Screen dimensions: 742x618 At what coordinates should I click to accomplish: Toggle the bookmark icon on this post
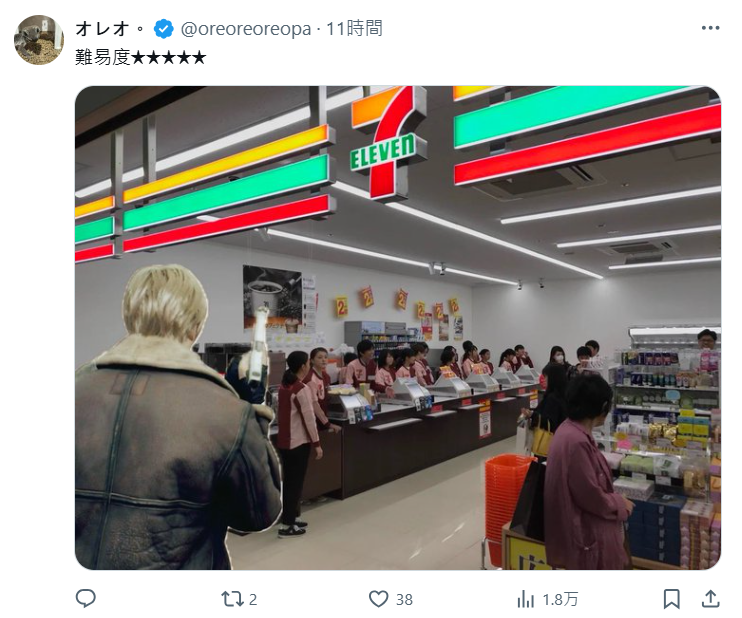click(x=671, y=599)
